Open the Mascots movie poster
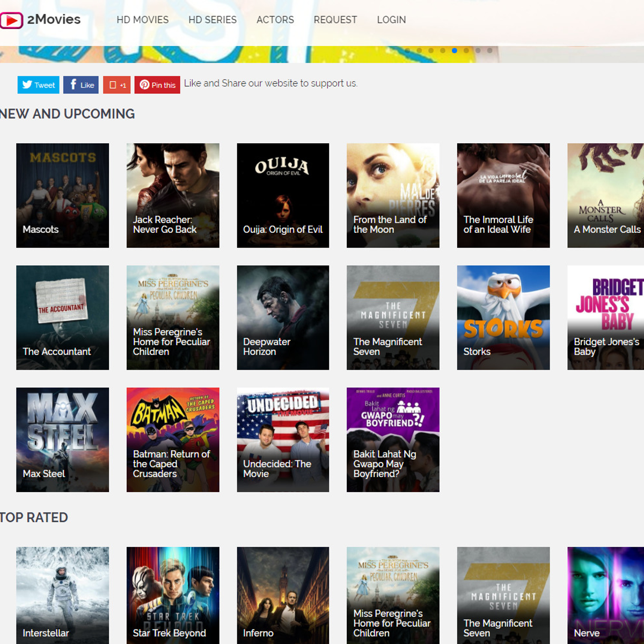 tap(62, 195)
